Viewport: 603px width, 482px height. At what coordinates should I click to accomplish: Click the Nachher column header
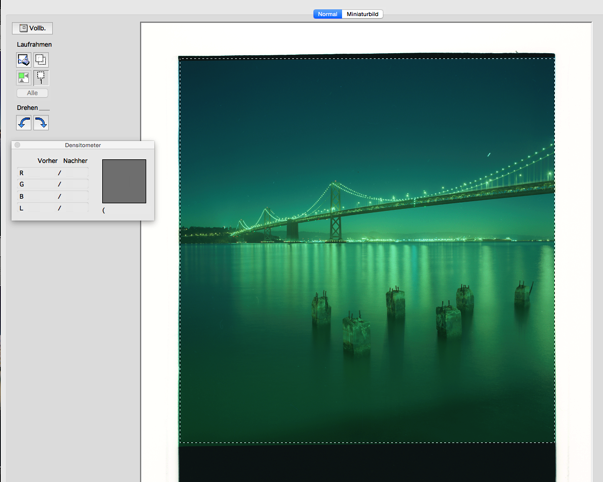(x=75, y=160)
